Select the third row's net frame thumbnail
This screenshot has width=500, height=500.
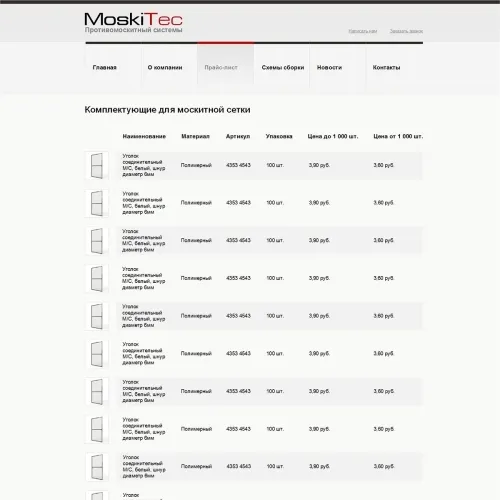pos(97,241)
